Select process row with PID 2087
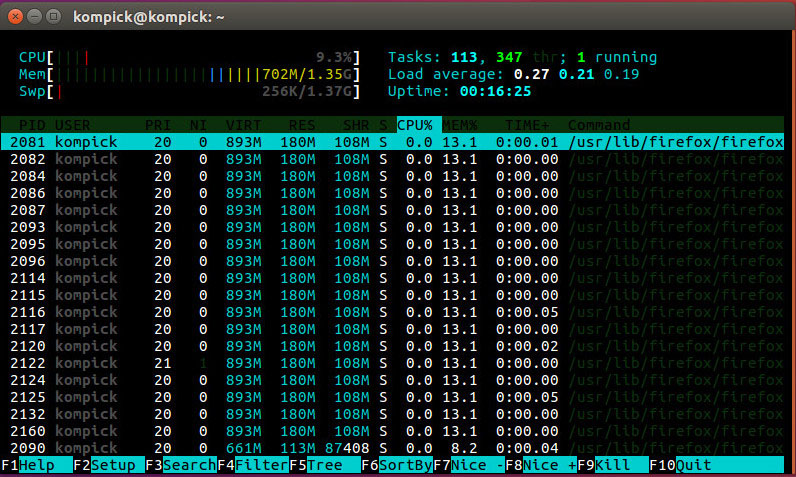Screen dimensions: 796x477 tap(392, 210)
